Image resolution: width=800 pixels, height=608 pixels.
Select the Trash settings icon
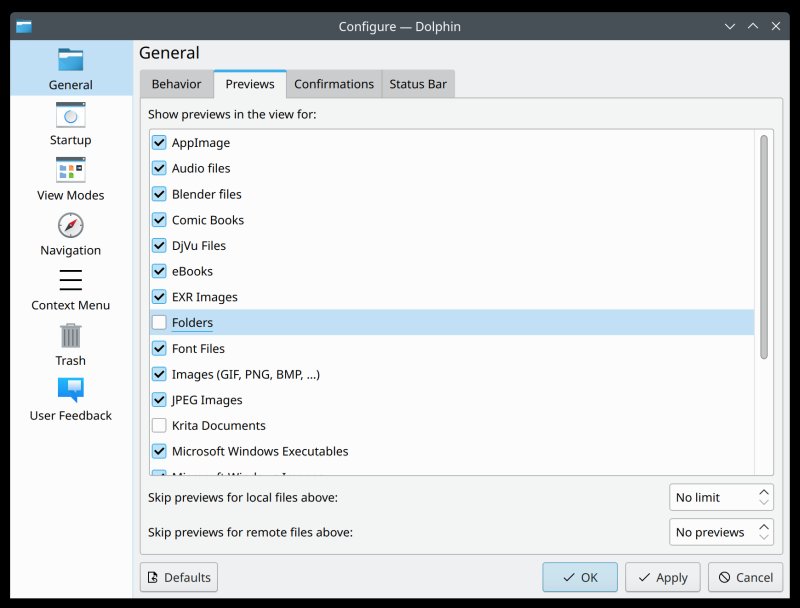[70, 336]
